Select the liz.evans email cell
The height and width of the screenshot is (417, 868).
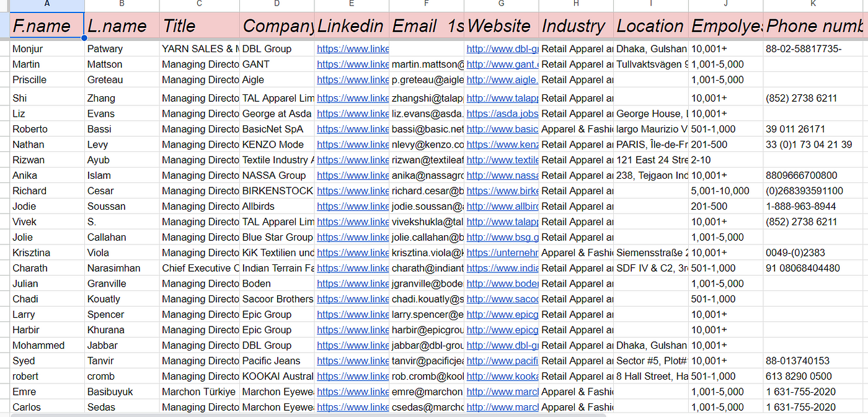pos(427,114)
